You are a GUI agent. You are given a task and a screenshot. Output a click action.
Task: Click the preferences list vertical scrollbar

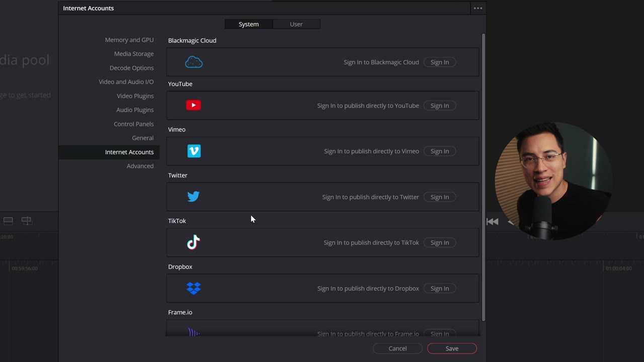click(x=484, y=177)
